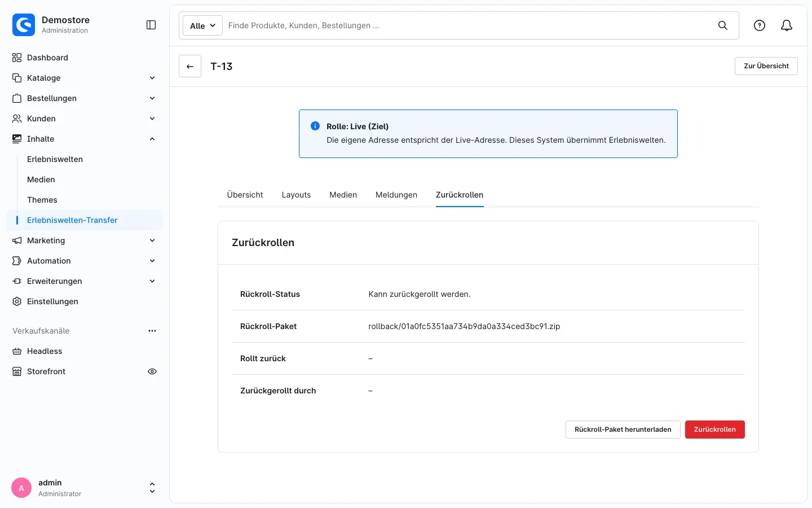Image resolution: width=812 pixels, height=508 pixels.
Task: Click the Automation icon
Action: point(17,261)
